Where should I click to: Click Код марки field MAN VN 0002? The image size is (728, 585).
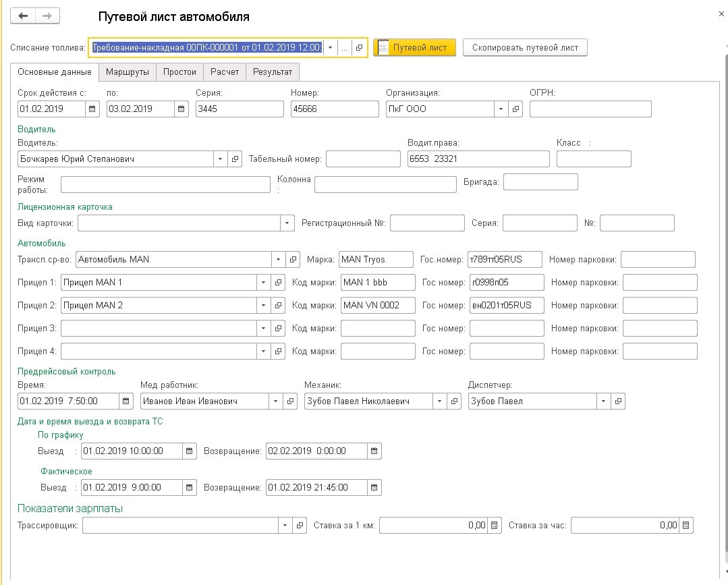coord(378,306)
